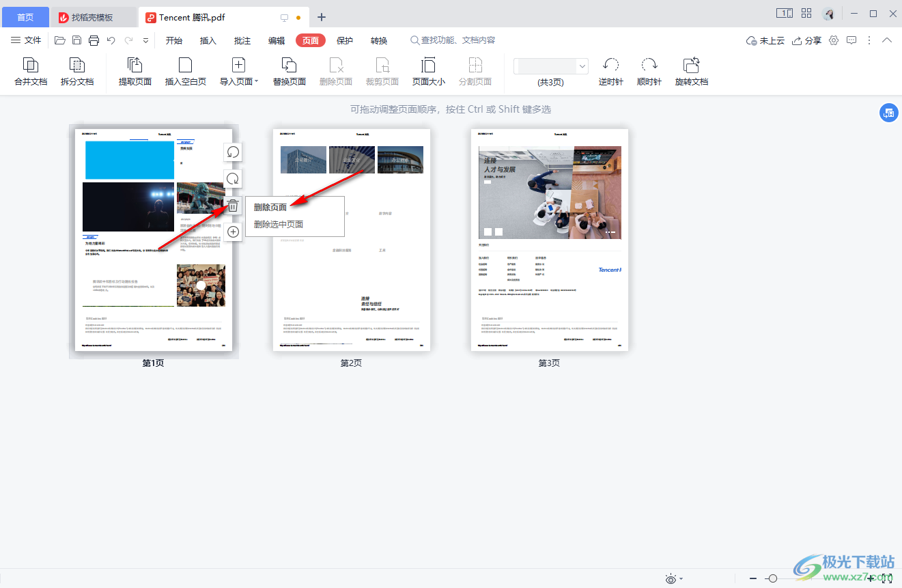Open the comment feedback icon near settings
Viewport: 902px width, 588px height.
[851, 40]
